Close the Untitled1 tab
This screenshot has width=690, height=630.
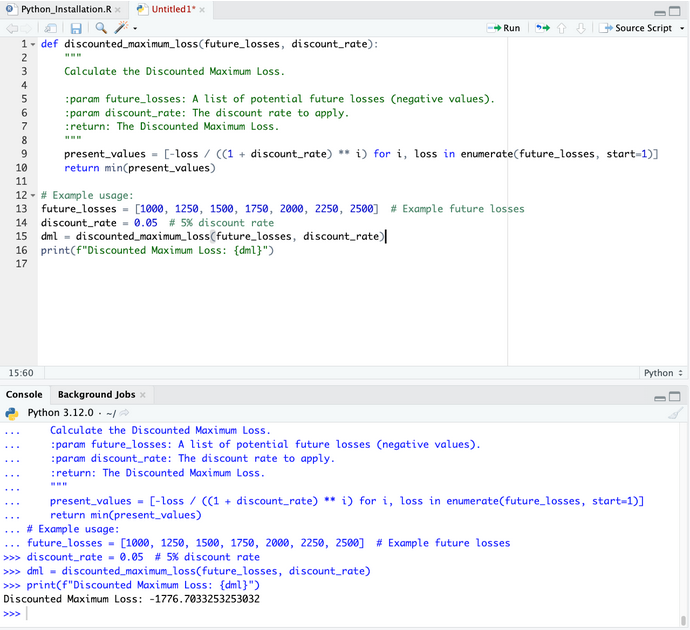pyautogui.click(x=203, y=9)
